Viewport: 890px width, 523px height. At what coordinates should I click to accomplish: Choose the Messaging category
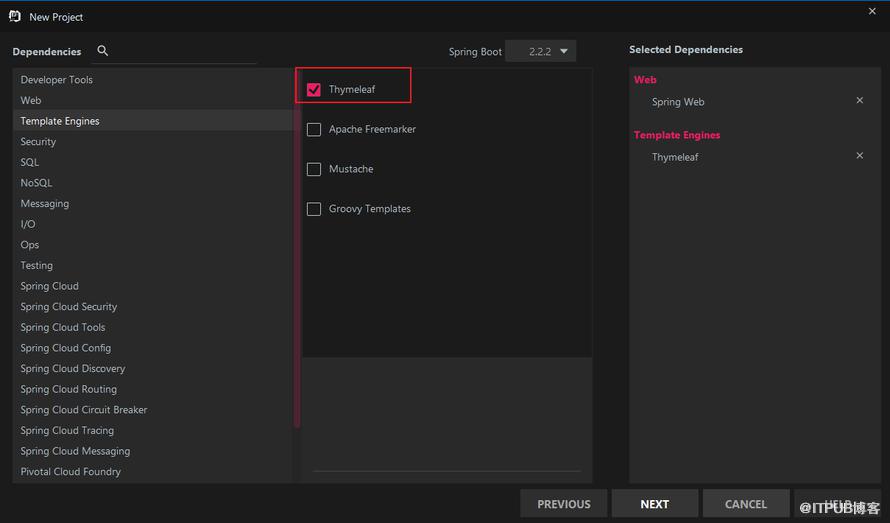pyautogui.click(x=153, y=203)
